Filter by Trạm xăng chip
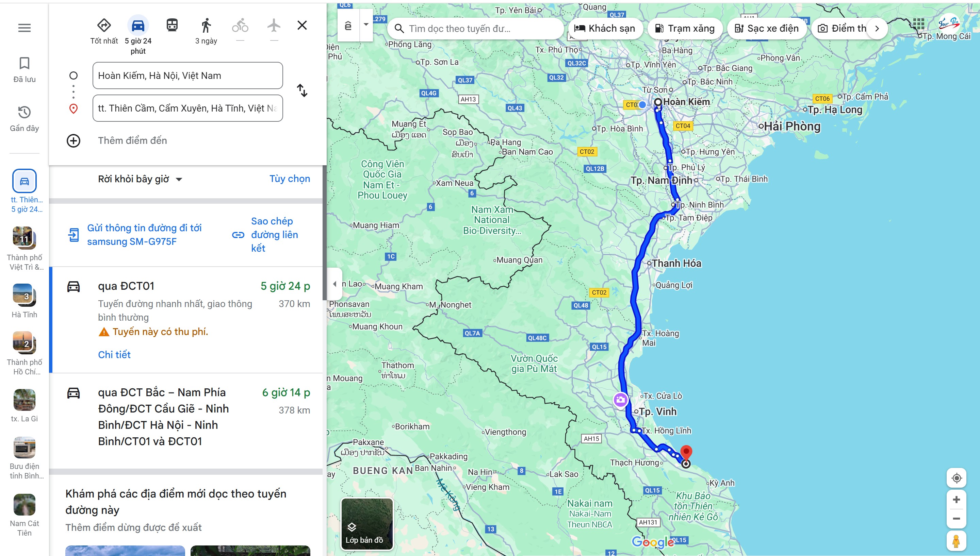980x556 pixels. click(685, 29)
